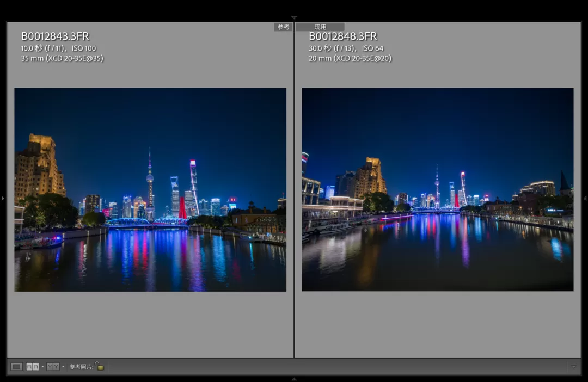Expand the left panel with the left-edge arrow
Screen dimensions: 588x382
pyautogui.click(x=3, y=199)
